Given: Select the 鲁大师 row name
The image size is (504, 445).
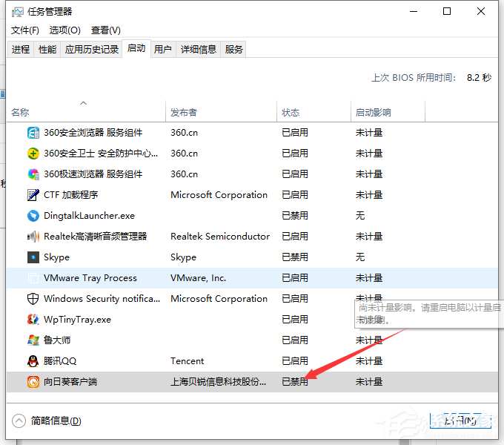Looking at the screenshot, I should 57,340.
